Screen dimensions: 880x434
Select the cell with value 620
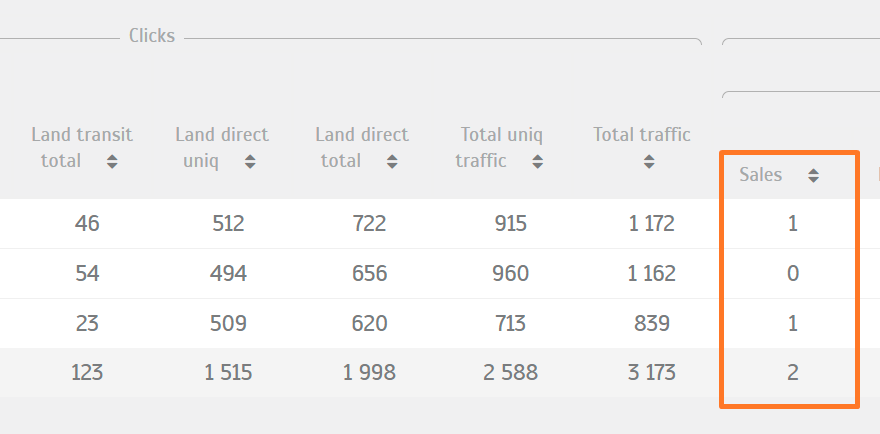tap(369, 323)
